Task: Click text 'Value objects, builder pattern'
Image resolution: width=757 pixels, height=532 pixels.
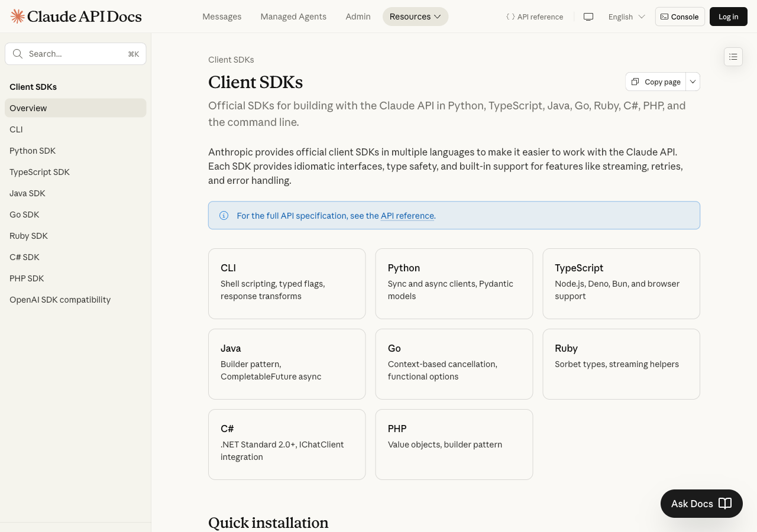Action: pyautogui.click(x=445, y=445)
